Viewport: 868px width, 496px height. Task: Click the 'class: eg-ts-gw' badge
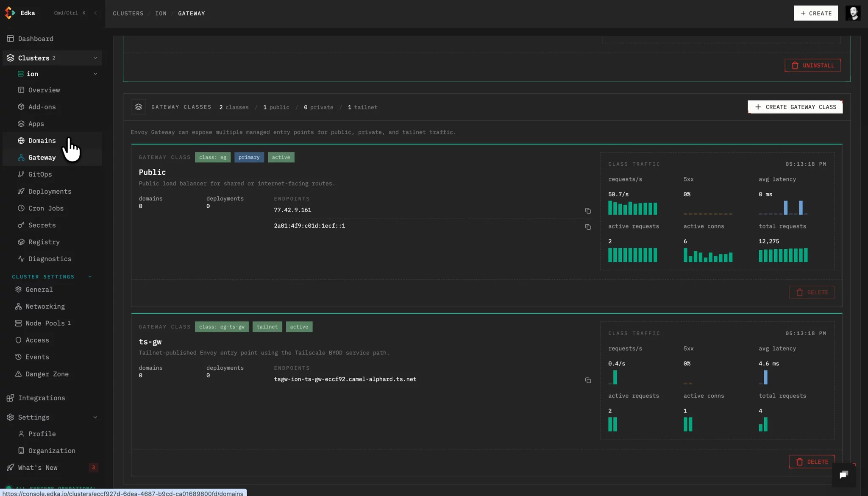222,327
